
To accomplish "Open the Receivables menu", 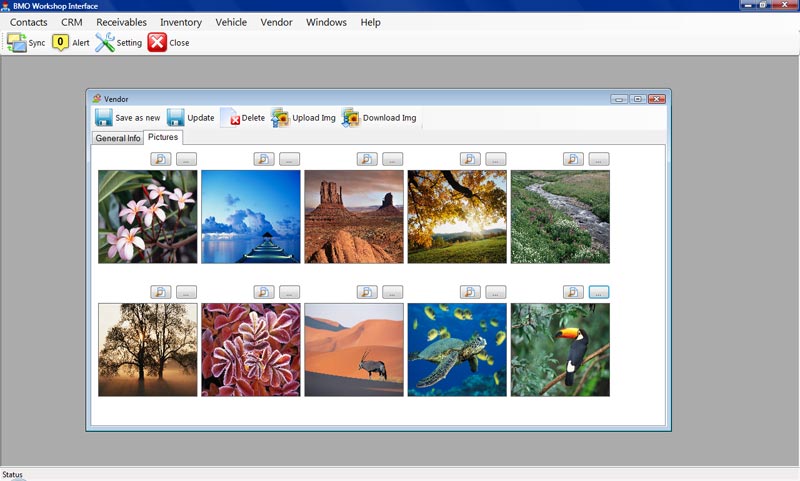I will [121, 22].
